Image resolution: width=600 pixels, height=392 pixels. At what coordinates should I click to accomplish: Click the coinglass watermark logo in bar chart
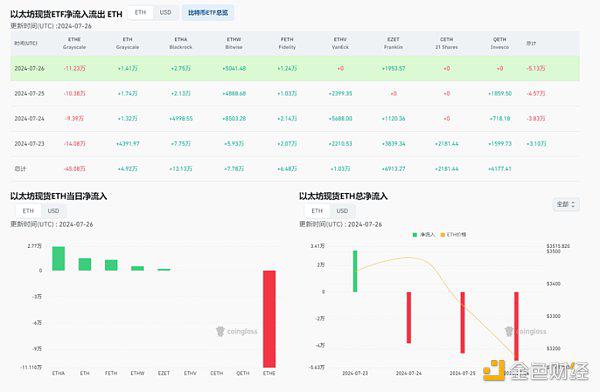[x=220, y=331]
